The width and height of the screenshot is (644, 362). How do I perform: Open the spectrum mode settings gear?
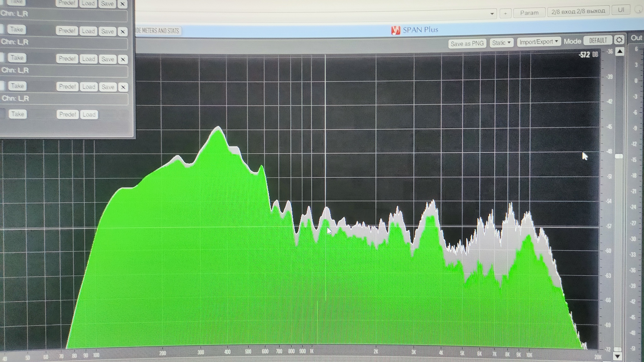619,40
